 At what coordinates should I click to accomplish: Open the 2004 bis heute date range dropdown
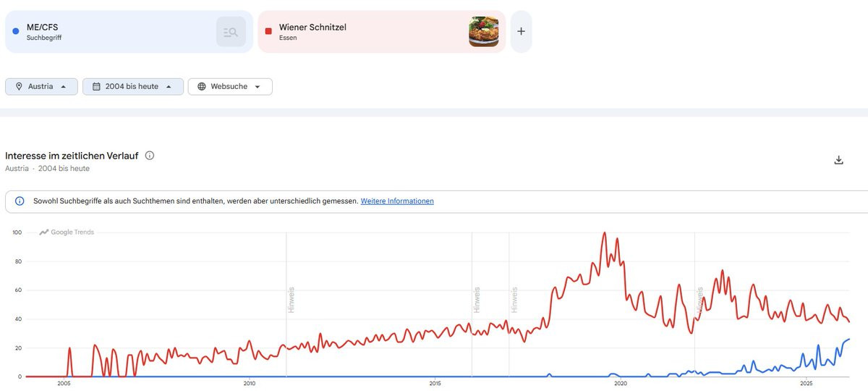(x=133, y=87)
